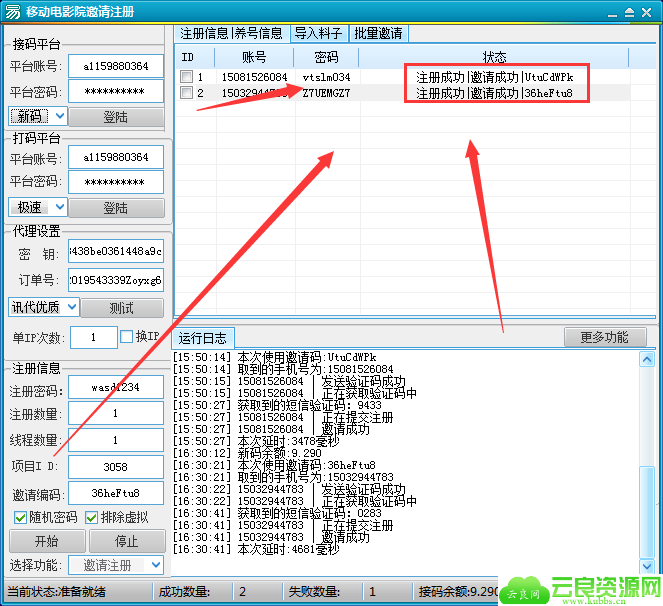This screenshot has width=663, height=606.
Task: Click the log scrollbar thumb
Action: pos(647,512)
